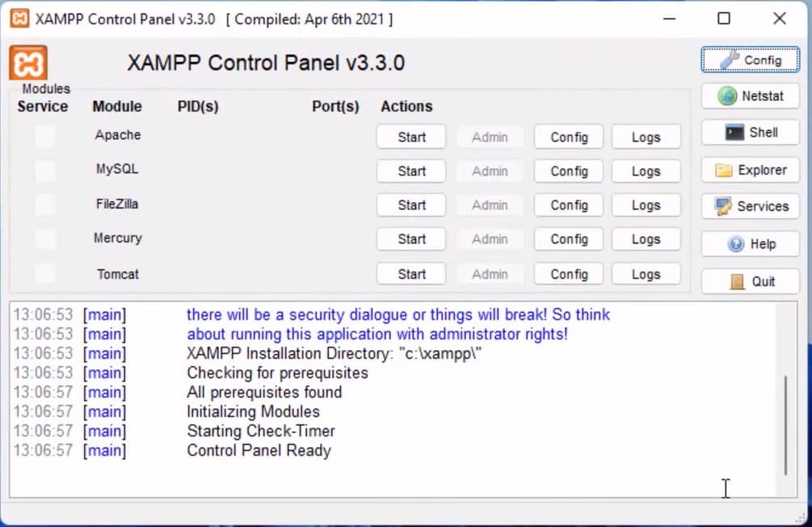Click the XAMPP Modules logo icon

click(x=27, y=61)
